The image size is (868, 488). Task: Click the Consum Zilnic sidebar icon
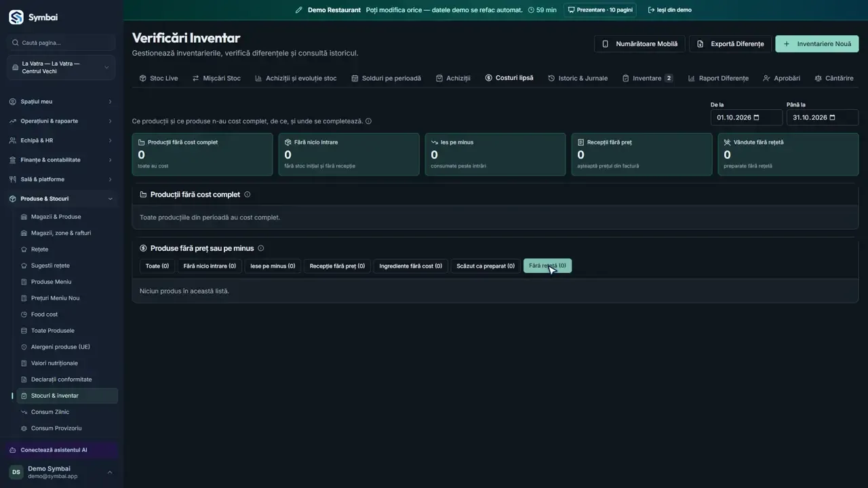point(24,412)
